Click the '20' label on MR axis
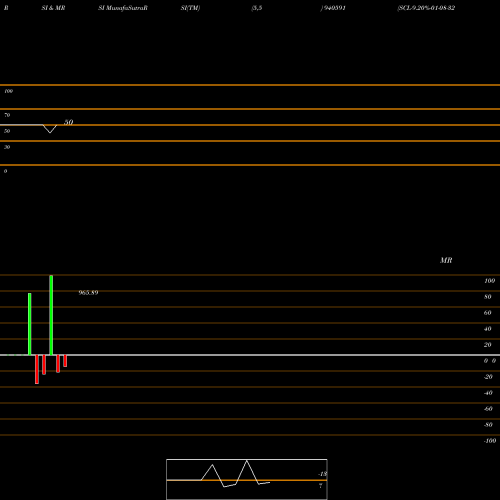 tap(488, 345)
